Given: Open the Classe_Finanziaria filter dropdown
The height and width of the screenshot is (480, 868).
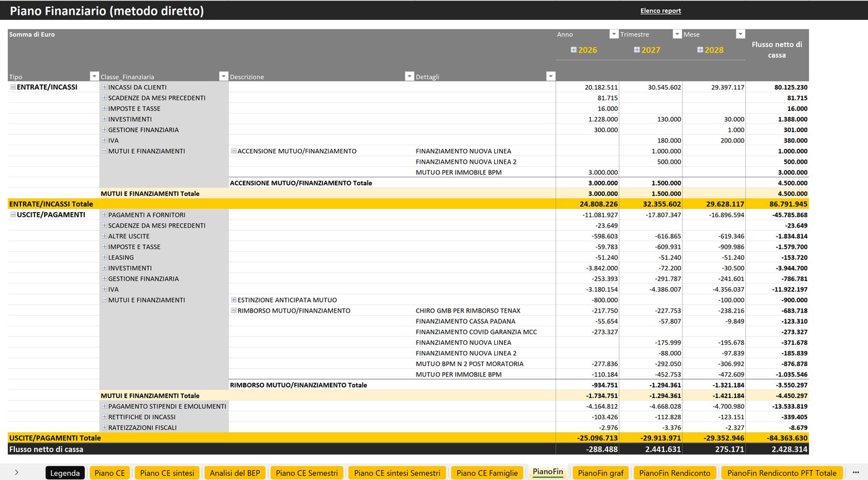Looking at the screenshot, I should click(x=224, y=76).
